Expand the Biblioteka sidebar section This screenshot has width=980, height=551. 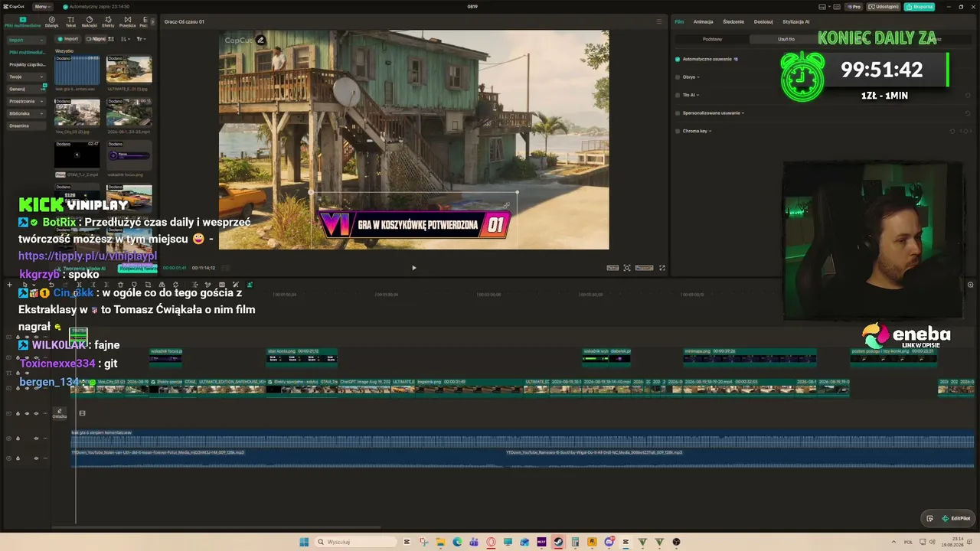pos(26,113)
